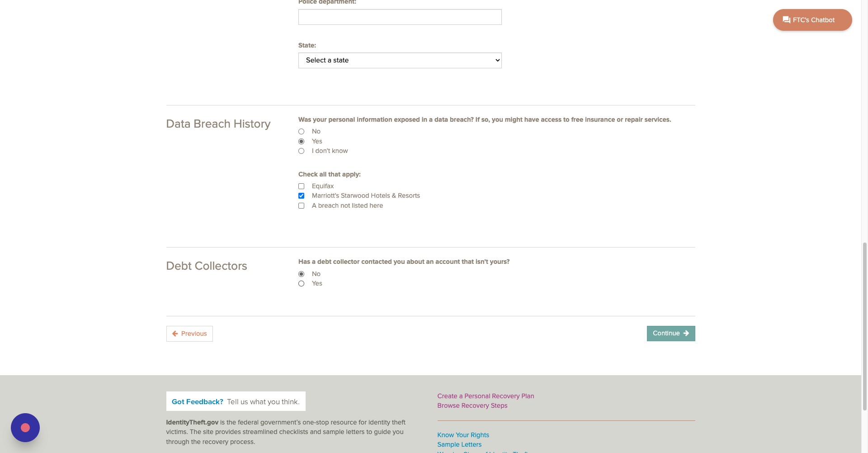Click the Continue arrow button

670,334
